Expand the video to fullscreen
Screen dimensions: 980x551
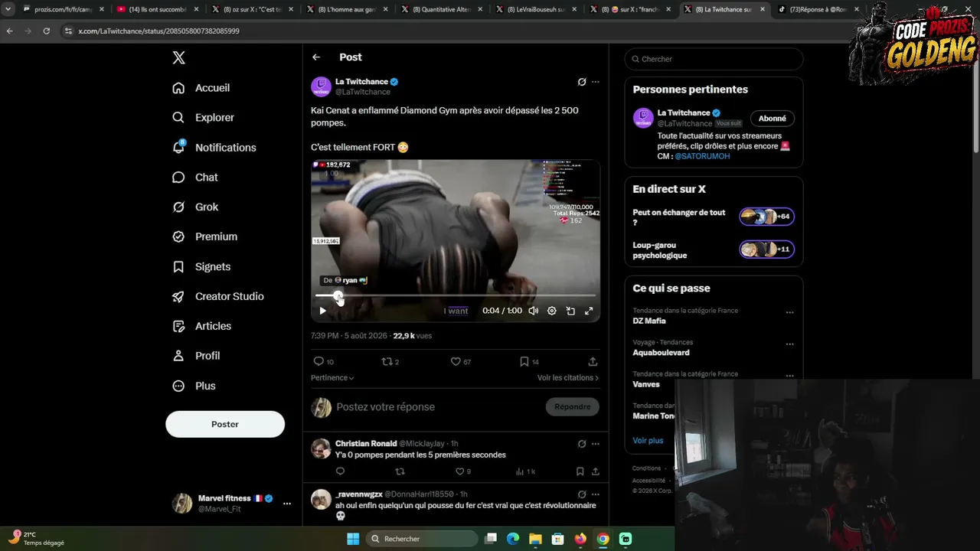point(589,311)
